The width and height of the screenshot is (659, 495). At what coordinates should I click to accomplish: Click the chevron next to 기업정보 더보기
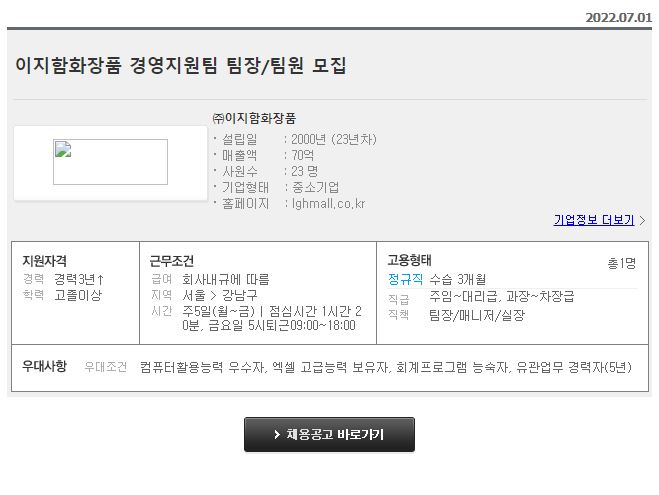[x=642, y=220]
